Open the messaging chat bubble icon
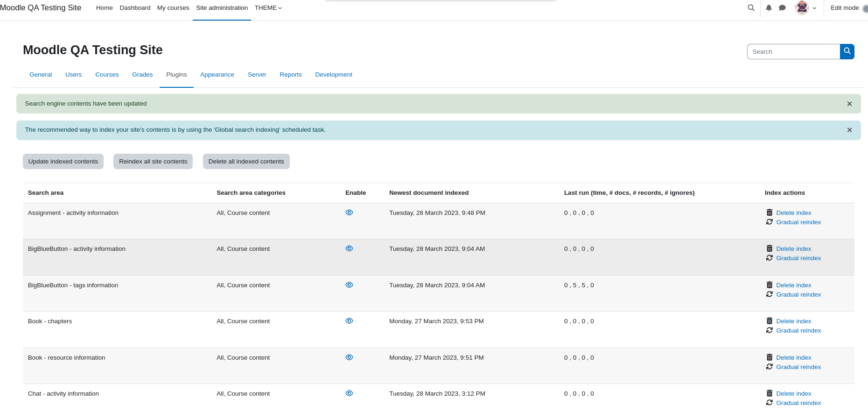Viewport: 868px width, 412px height. pos(783,8)
